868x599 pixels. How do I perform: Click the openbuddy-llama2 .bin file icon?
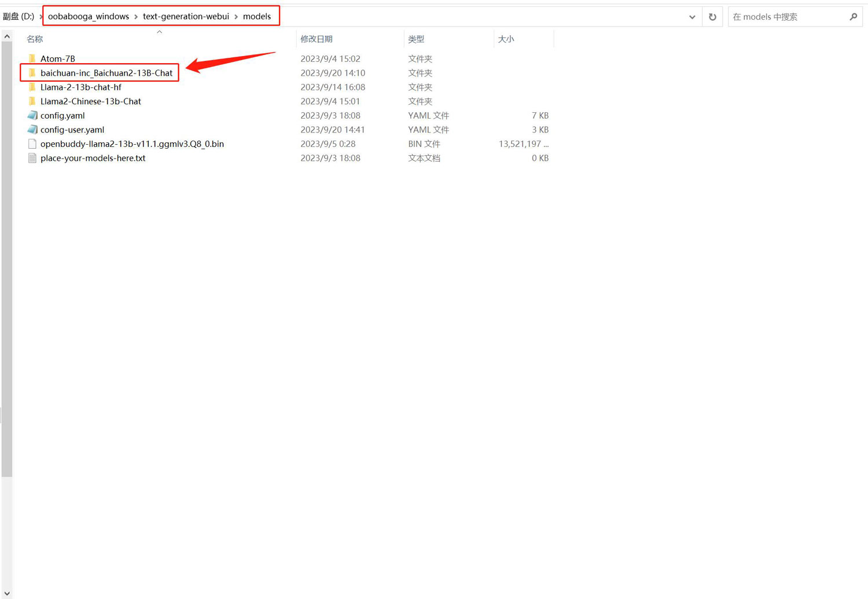32,144
